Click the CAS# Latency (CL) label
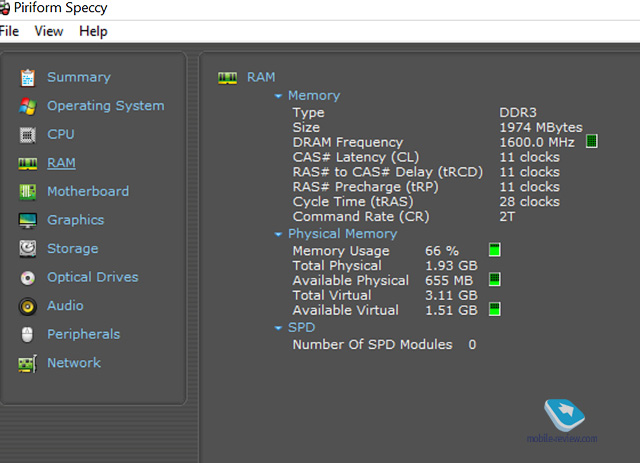Viewport: 640px width, 463px height. point(356,157)
